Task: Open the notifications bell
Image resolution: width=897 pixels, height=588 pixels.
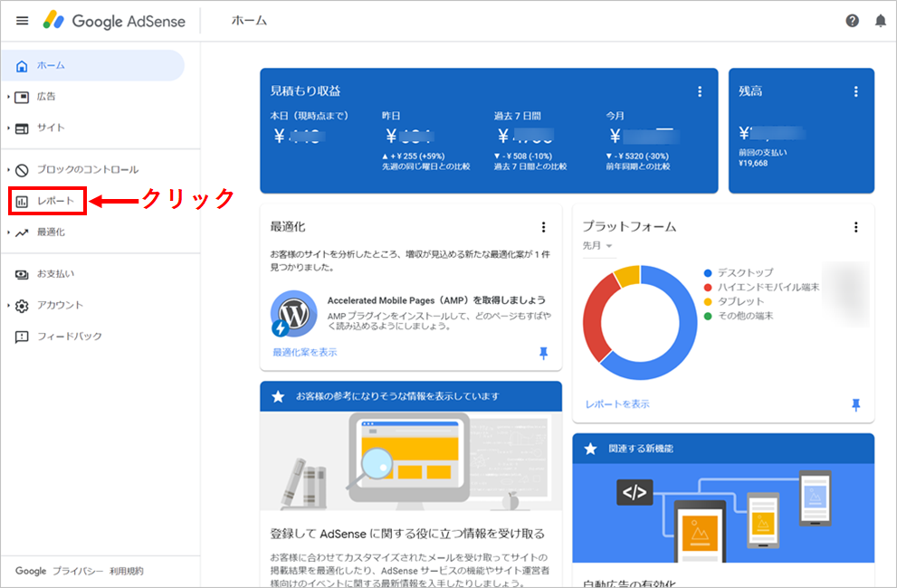Action: click(x=881, y=21)
